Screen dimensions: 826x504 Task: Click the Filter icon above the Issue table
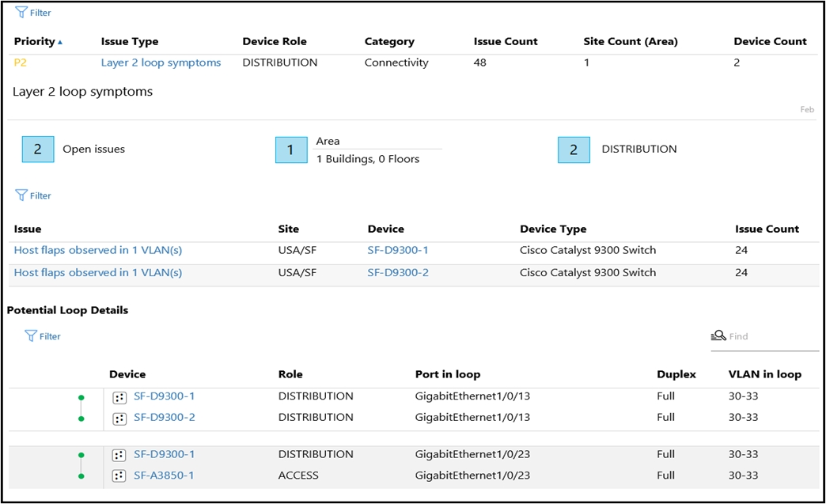(x=21, y=195)
